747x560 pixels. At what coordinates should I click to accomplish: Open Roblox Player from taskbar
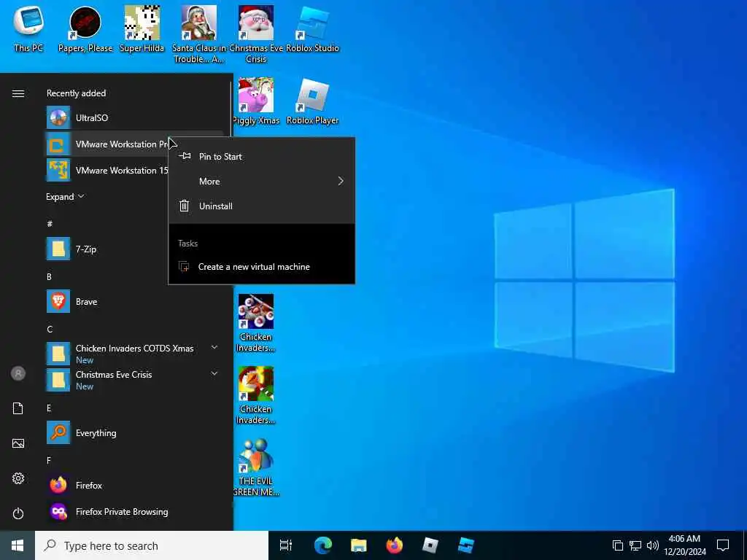click(430, 545)
